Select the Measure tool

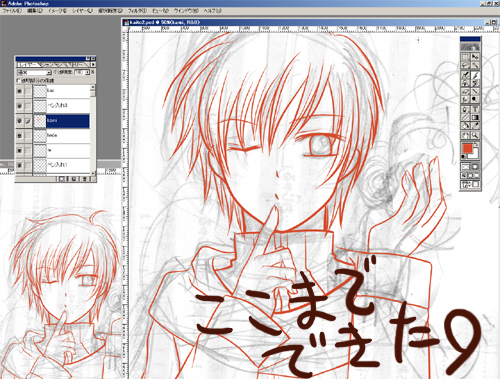point(465,117)
